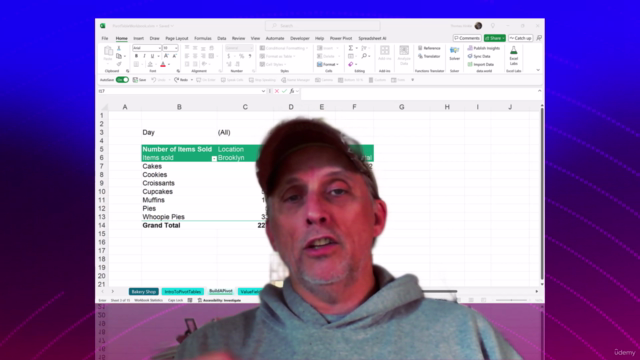Click the AutoSum sigma icon
This screenshot has height=360, width=640.
click(x=351, y=48)
